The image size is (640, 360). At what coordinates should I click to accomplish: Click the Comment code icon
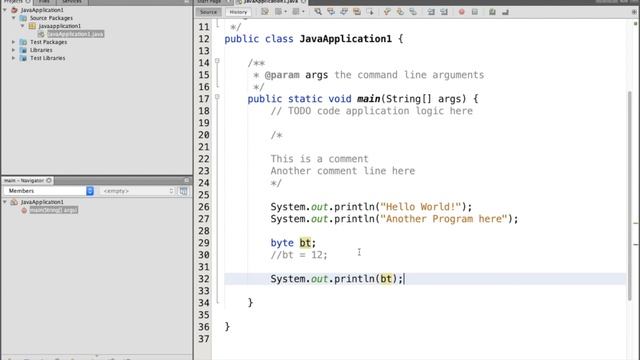click(x=492, y=12)
